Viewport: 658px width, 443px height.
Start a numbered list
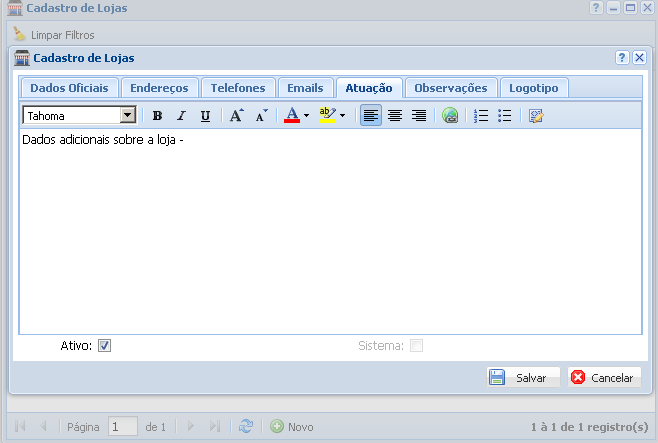(481, 116)
